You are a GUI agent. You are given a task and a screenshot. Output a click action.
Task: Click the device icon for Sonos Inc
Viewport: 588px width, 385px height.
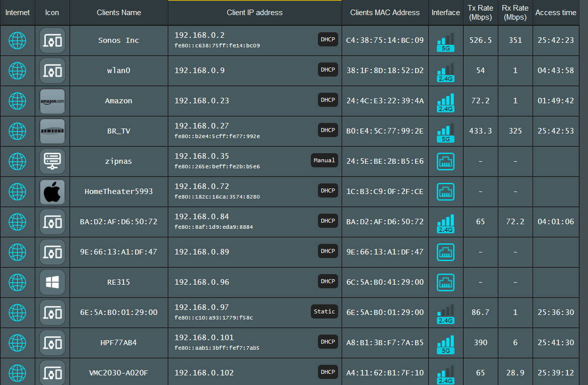[x=52, y=40]
